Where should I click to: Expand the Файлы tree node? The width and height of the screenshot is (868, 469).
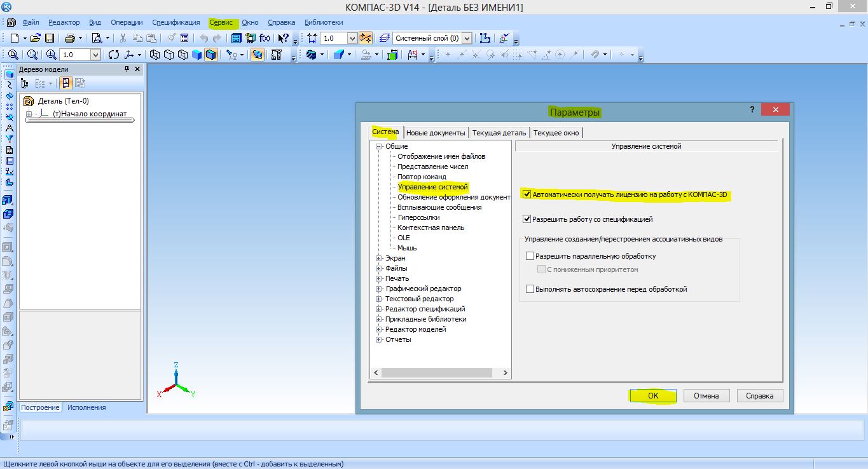tap(379, 268)
